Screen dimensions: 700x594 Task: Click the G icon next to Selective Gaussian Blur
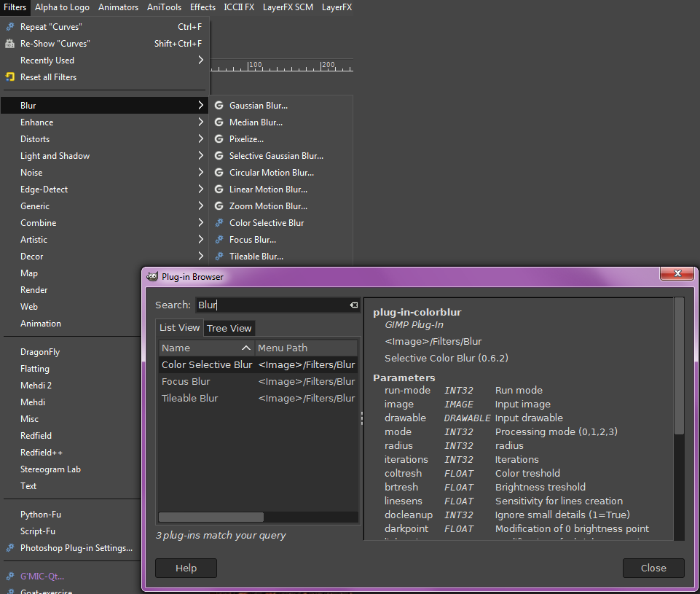219,156
